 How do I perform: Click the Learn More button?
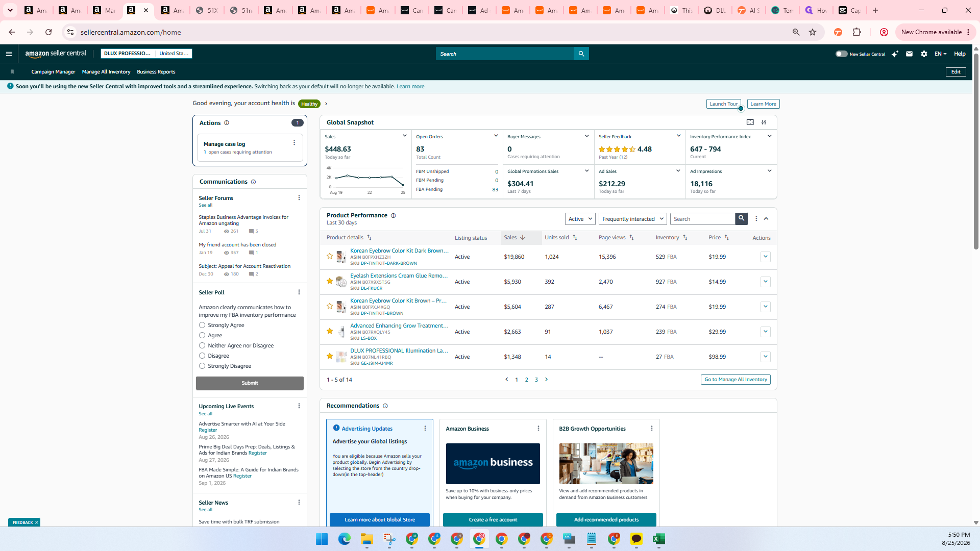[x=763, y=104]
